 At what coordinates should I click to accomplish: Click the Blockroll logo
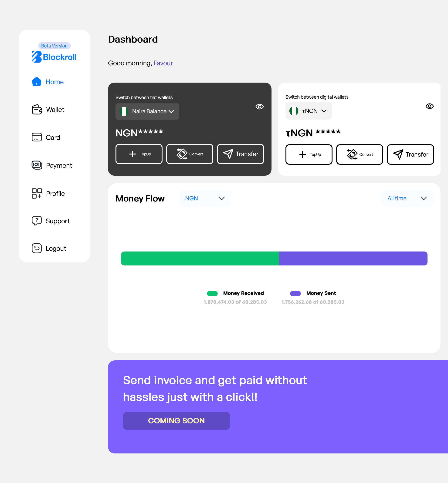click(x=54, y=57)
